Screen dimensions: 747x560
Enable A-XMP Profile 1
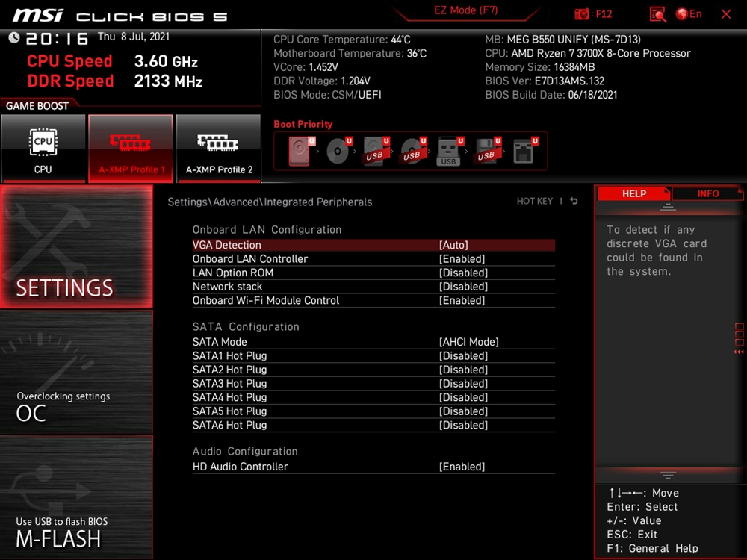(x=131, y=148)
